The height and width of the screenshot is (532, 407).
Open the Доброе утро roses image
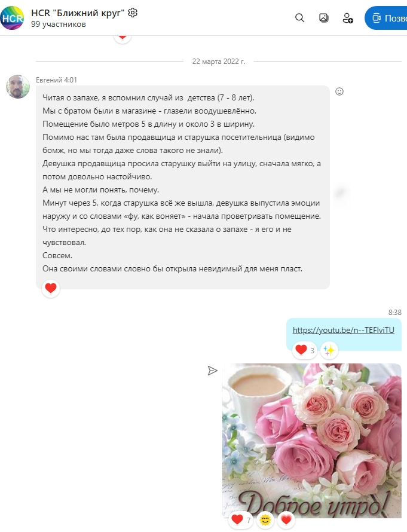[x=312, y=441]
